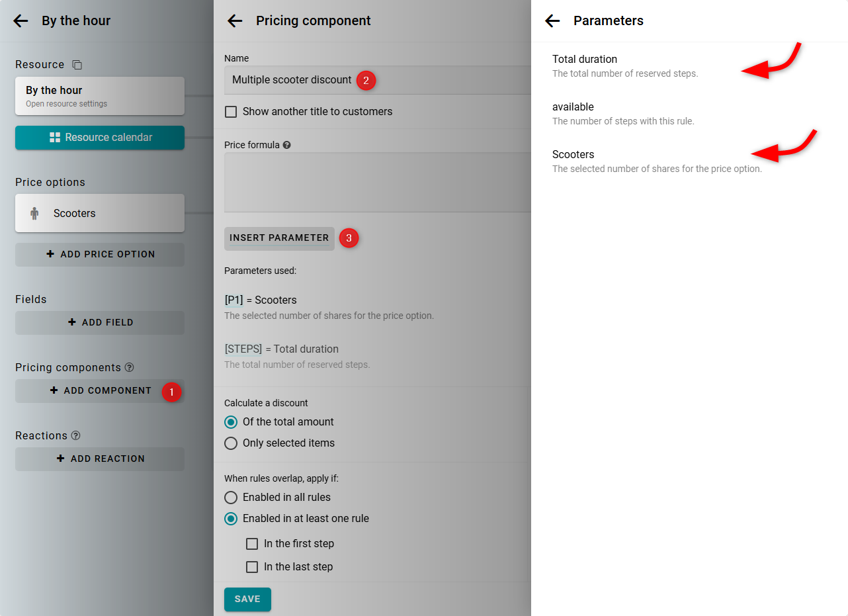
Task: Tick the In the last step checkbox
Action: point(252,567)
